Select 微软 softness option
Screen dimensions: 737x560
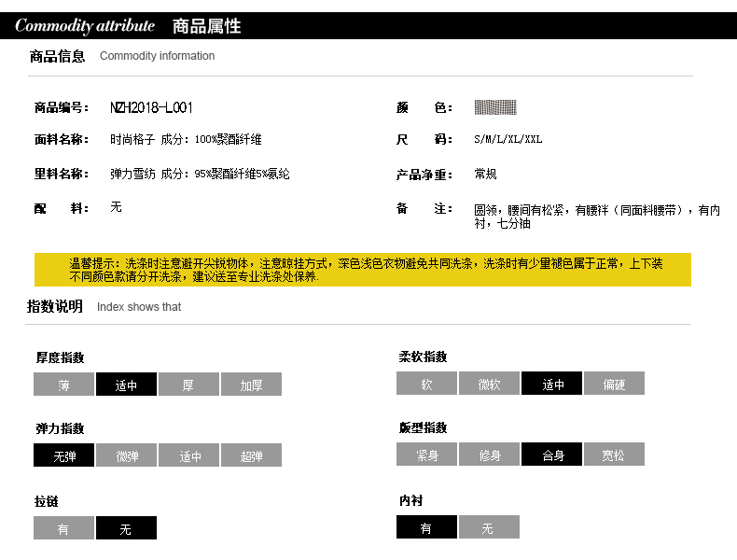[489, 384]
